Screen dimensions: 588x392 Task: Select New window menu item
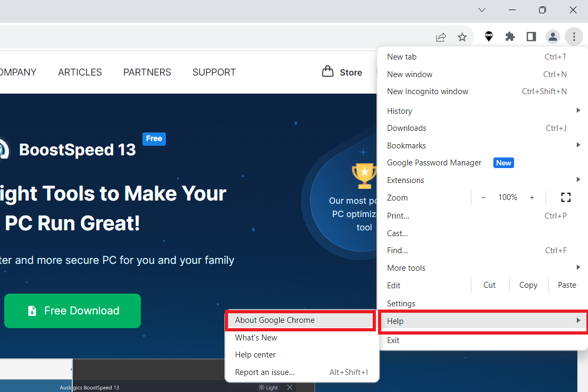click(x=482, y=74)
